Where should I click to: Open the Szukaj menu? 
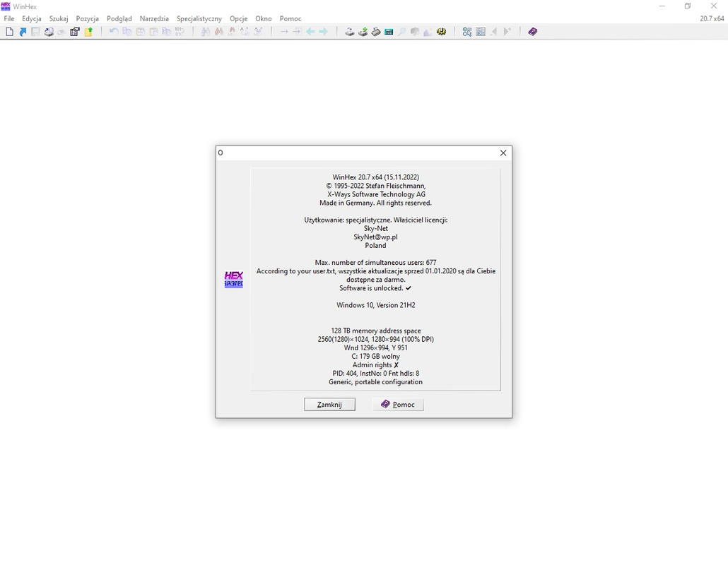pos(59,18)
